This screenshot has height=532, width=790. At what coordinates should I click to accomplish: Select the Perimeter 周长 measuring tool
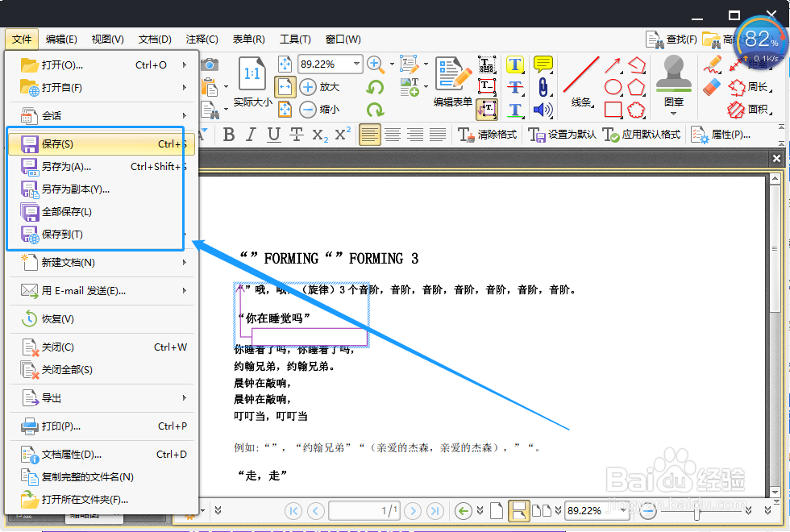pos(749,87)
